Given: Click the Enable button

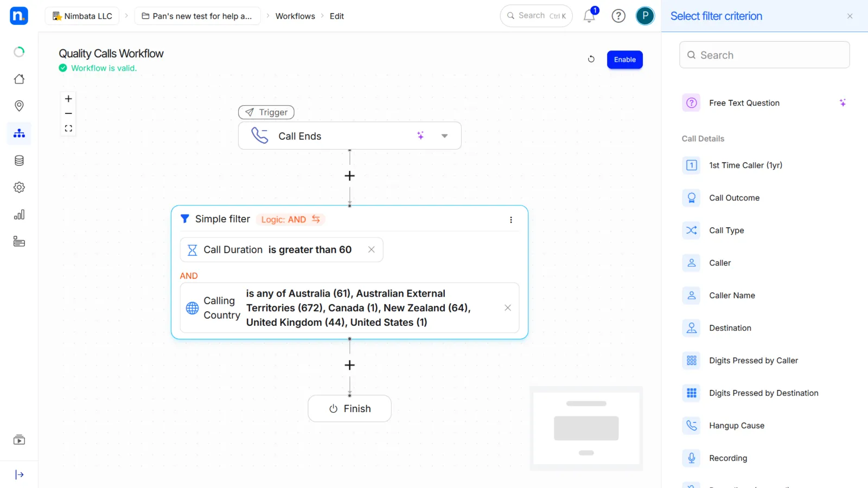Looking at the screenshot, I should tap(625, 60).
